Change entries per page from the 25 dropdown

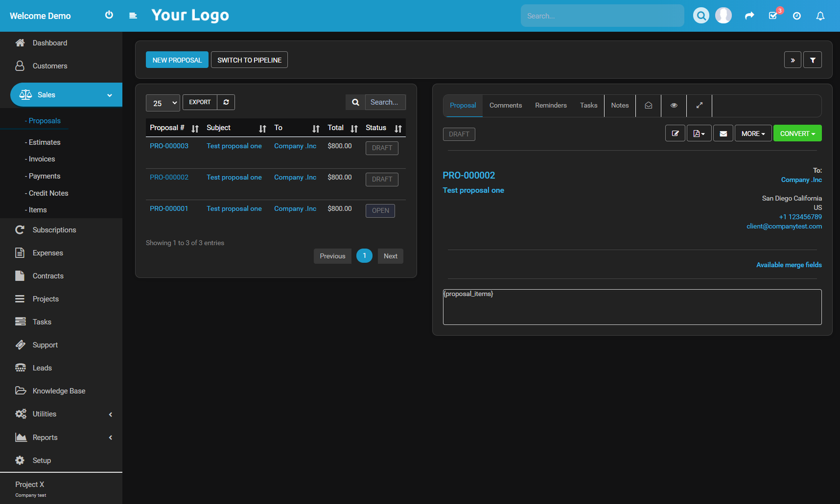(x=163, y=103)
